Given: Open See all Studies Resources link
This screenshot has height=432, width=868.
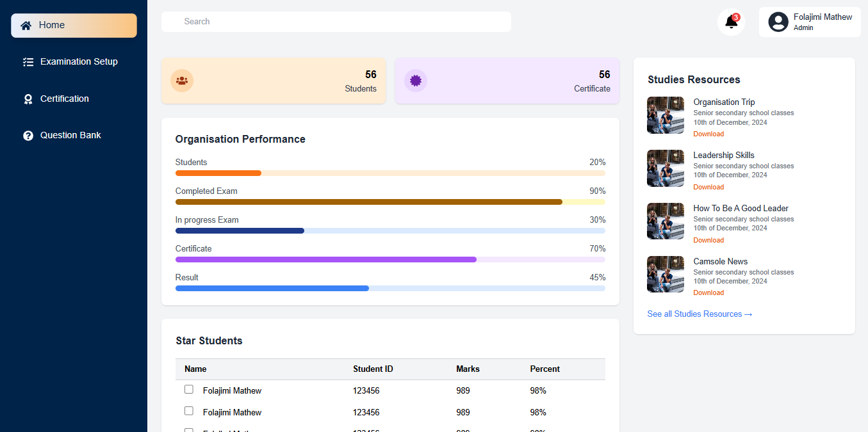Looking at the screenshot, I should (700, 314).
